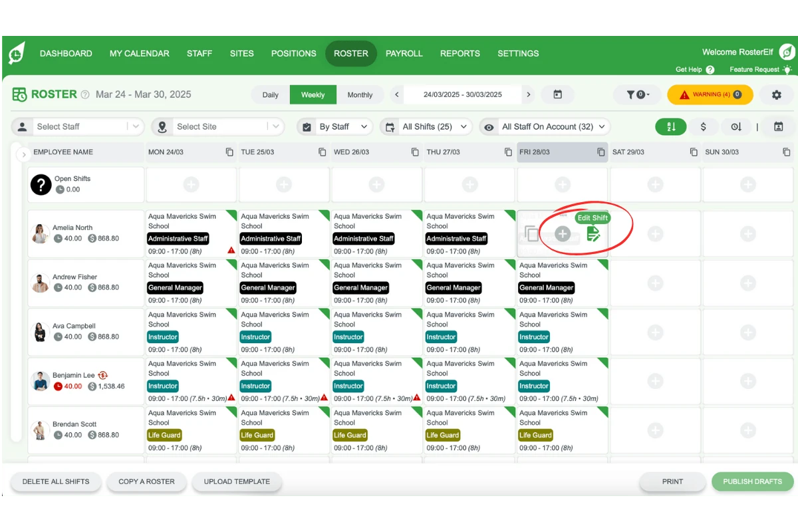Open the calendar date picker icon

coord(558,94)
